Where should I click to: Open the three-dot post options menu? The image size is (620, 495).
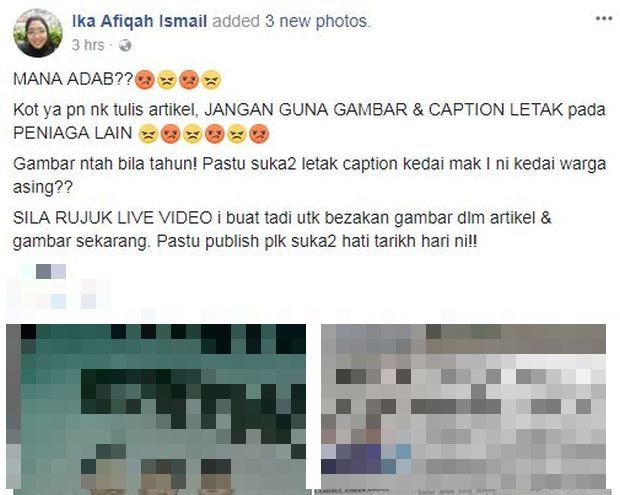(604, 19)
